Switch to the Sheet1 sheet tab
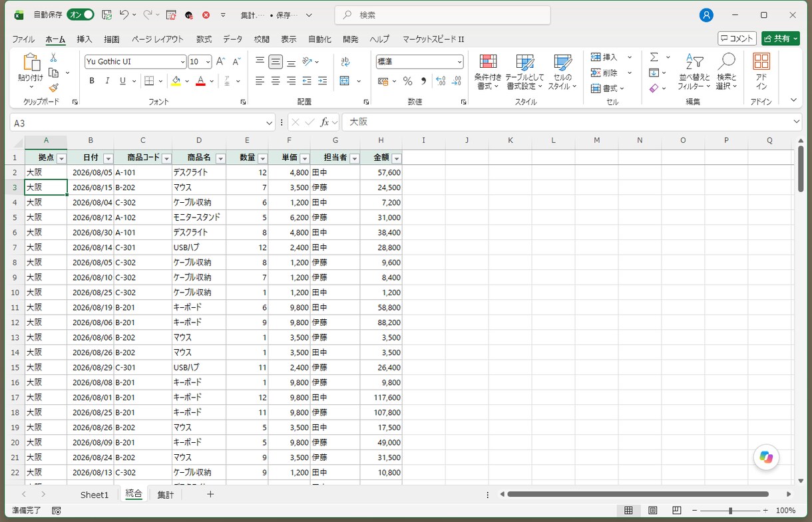The height and width of the screenshot is (522, 812). pos(94,495)
